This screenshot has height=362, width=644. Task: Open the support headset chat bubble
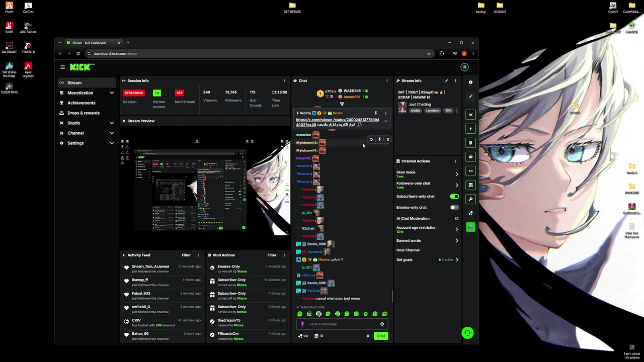(467, 332)
